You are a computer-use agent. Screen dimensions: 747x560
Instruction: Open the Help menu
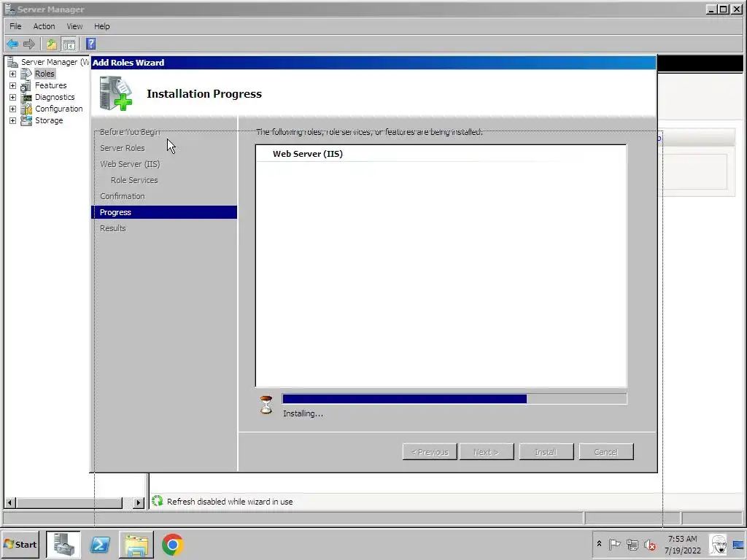click(101, 26)
